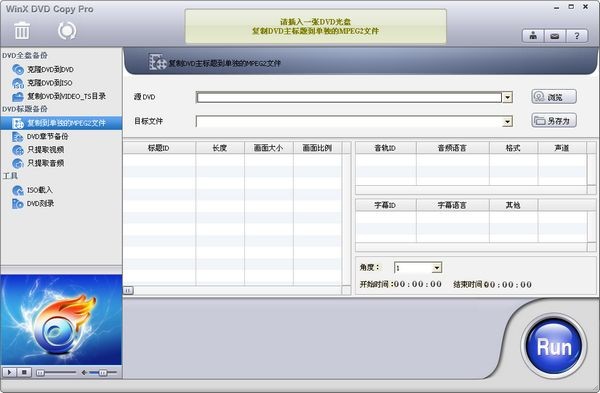The image size is (600, 393).
Task: Click the 结束时间 00:00:00 value
Action: [x=508, y=284]
